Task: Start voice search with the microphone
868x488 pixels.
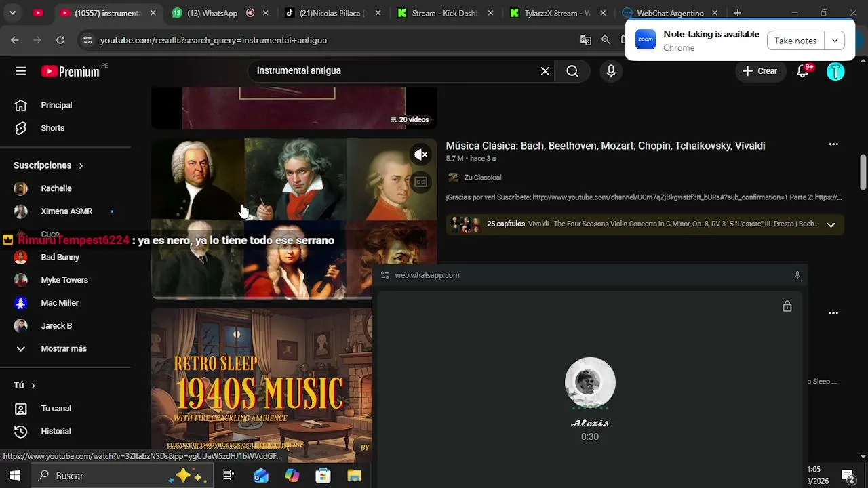Action: (611, 71)
